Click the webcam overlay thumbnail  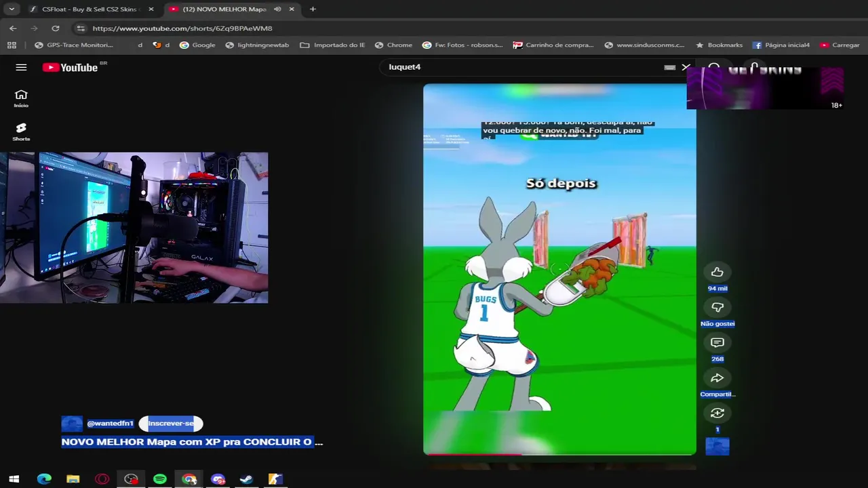click(134, 227)
